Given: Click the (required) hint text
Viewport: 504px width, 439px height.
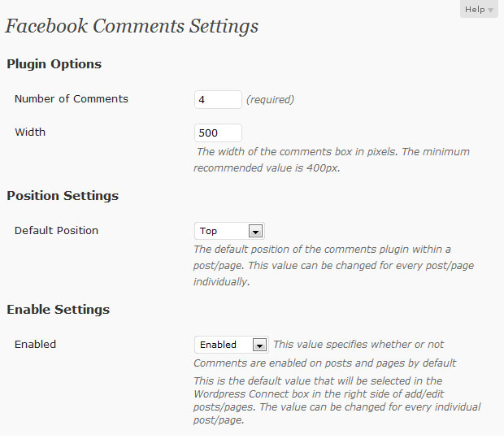Looking at the screenshot, I should click(x=270, y=100).
